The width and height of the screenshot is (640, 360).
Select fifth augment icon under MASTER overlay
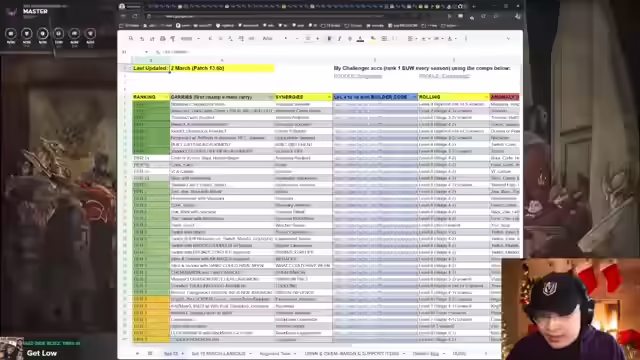tap(74, 34)
